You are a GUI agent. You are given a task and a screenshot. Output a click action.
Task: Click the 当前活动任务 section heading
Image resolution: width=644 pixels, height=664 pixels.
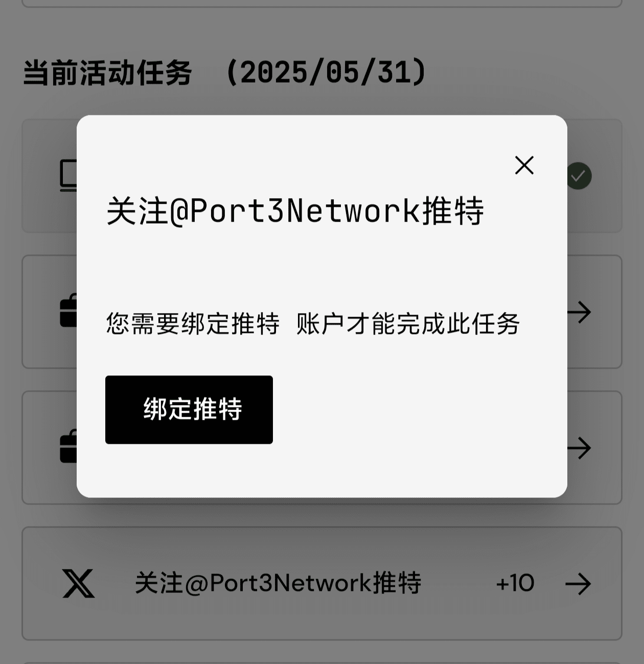point(107,73)
